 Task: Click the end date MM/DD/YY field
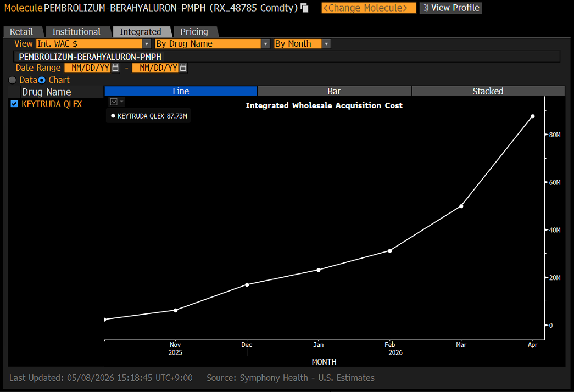155,68
